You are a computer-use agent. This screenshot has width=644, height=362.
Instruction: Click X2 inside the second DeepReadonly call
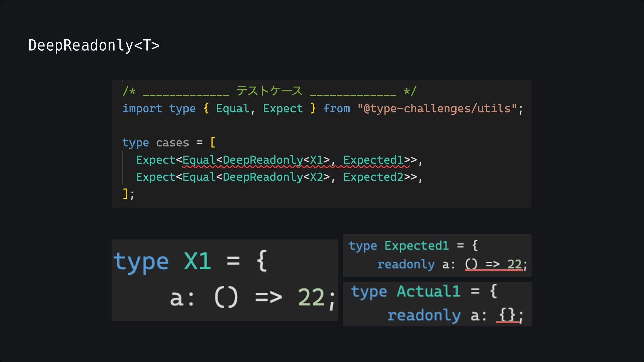[316, 177]
